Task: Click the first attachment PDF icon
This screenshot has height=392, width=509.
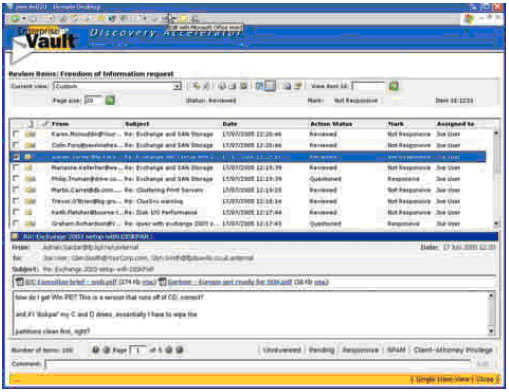Action: (x=20, y=282)
